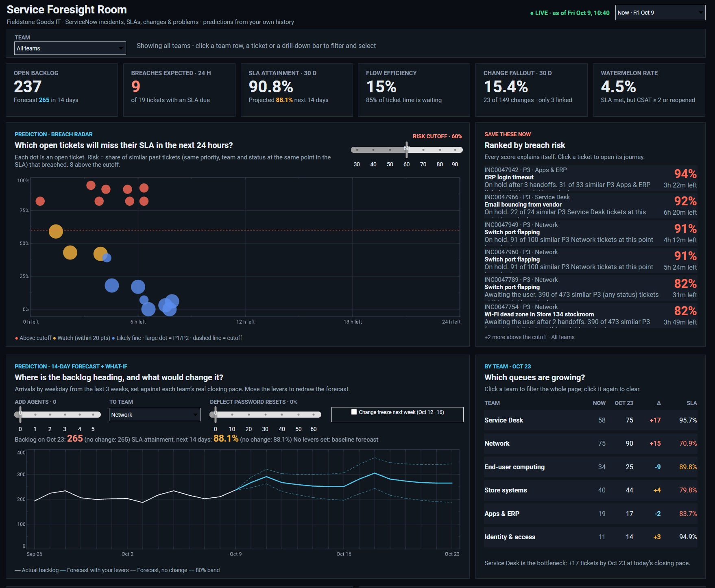Screen dimensions: 715x588
Task: Click the SLA column header
Action: point(691,403)
